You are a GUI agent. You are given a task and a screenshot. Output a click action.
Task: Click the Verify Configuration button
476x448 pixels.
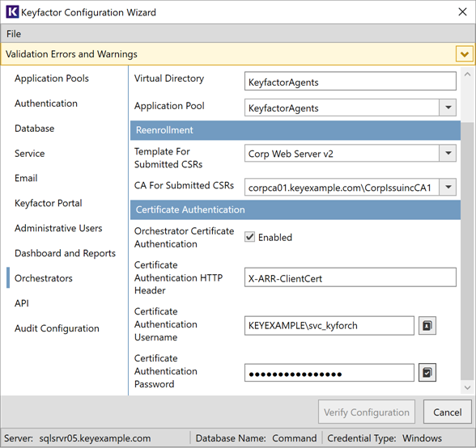click(x=367, y=412)
